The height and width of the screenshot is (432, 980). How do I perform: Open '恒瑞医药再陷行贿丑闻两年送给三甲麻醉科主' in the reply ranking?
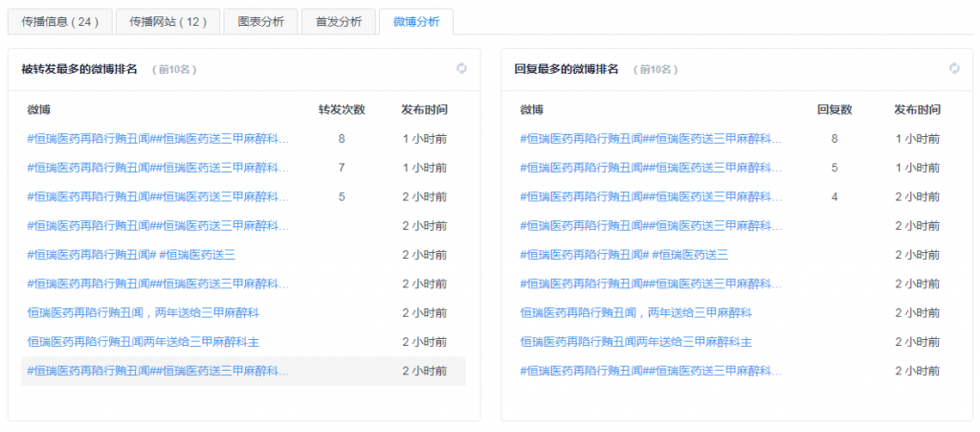pos(635,342)
